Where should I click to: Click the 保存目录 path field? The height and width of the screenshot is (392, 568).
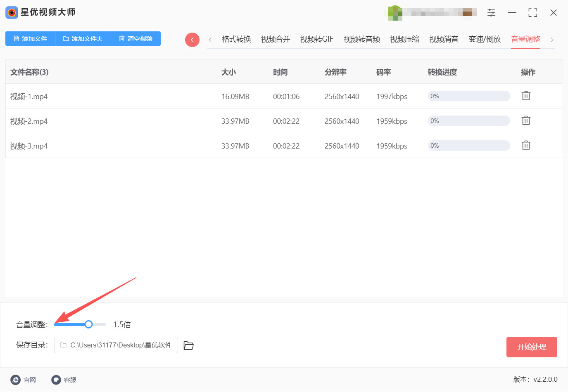pyautogui.click(x=116, y=345)
